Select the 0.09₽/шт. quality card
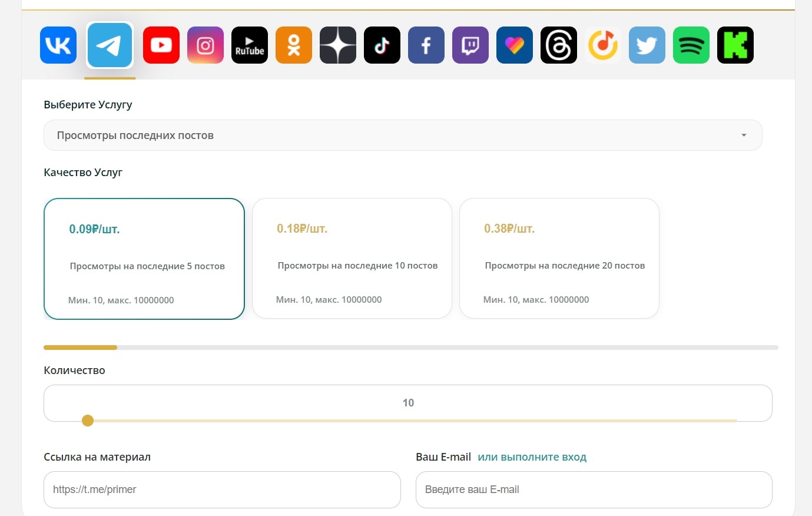 coord(144,259)
